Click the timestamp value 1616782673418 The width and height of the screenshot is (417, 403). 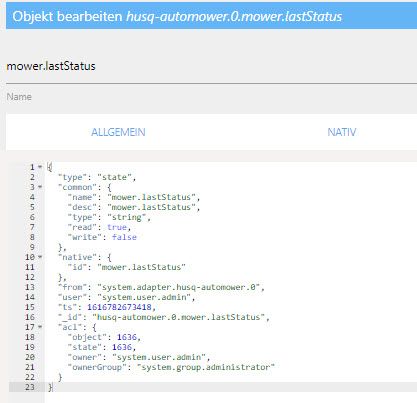coord(119,307)
